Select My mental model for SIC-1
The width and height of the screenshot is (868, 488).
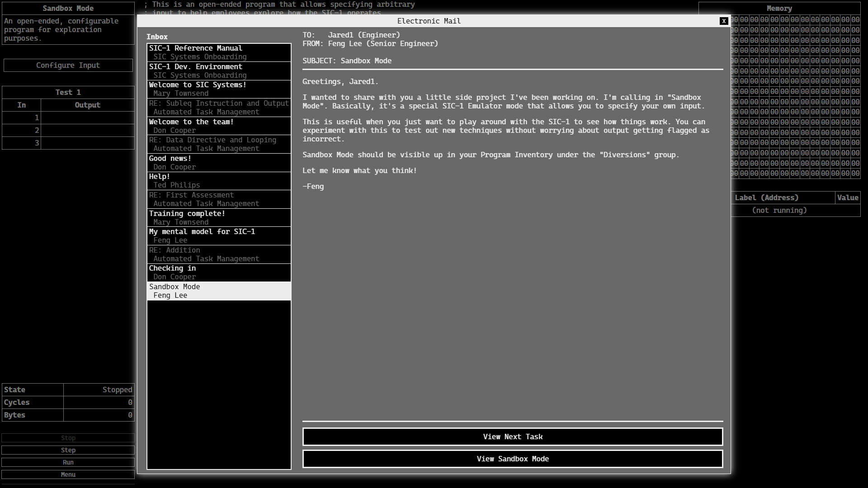[x=218, y=235]
